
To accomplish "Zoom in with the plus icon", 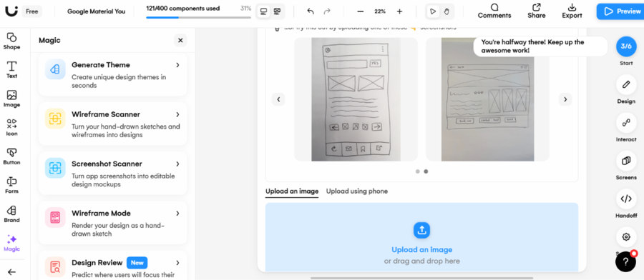I will click(x=399, y=11).
